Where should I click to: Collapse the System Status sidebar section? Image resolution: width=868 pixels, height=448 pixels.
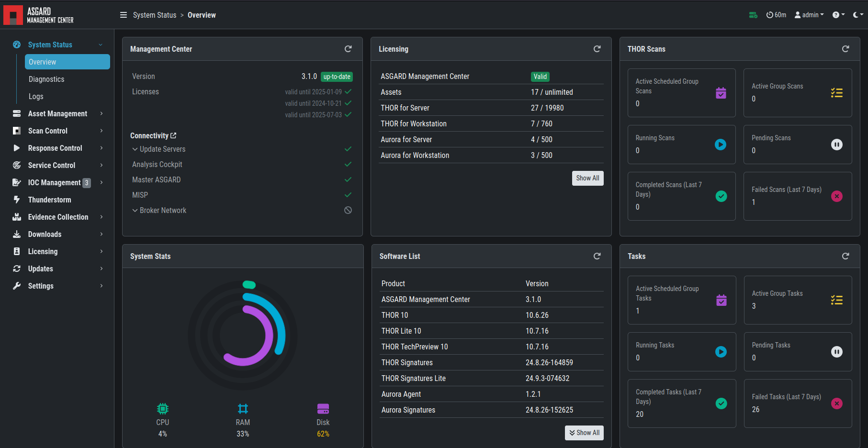click(x=101, y=45)
